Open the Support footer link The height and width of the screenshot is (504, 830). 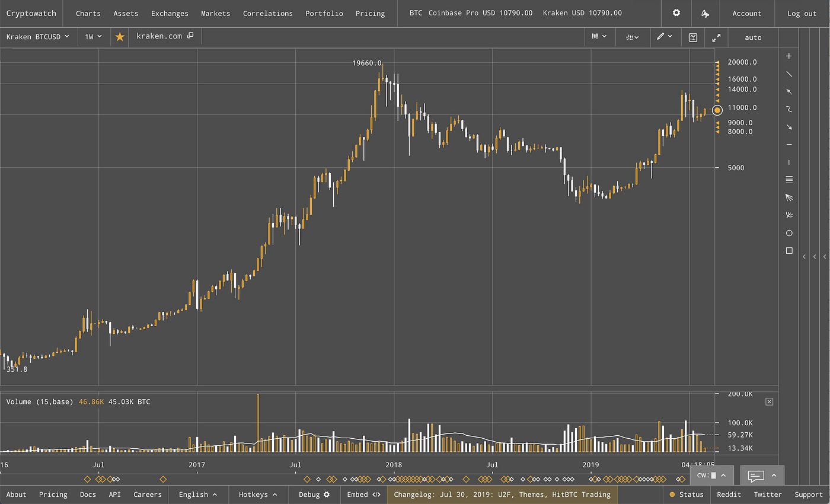tap(809, 495)
